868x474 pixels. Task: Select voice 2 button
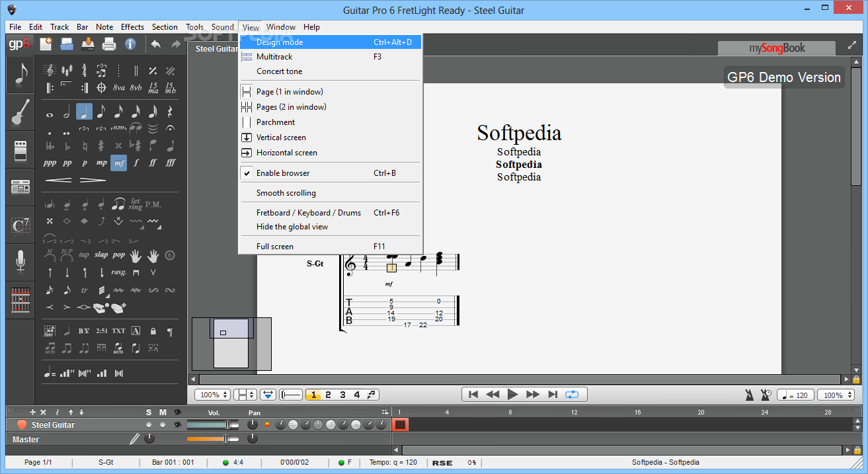[x=328, y=395]
